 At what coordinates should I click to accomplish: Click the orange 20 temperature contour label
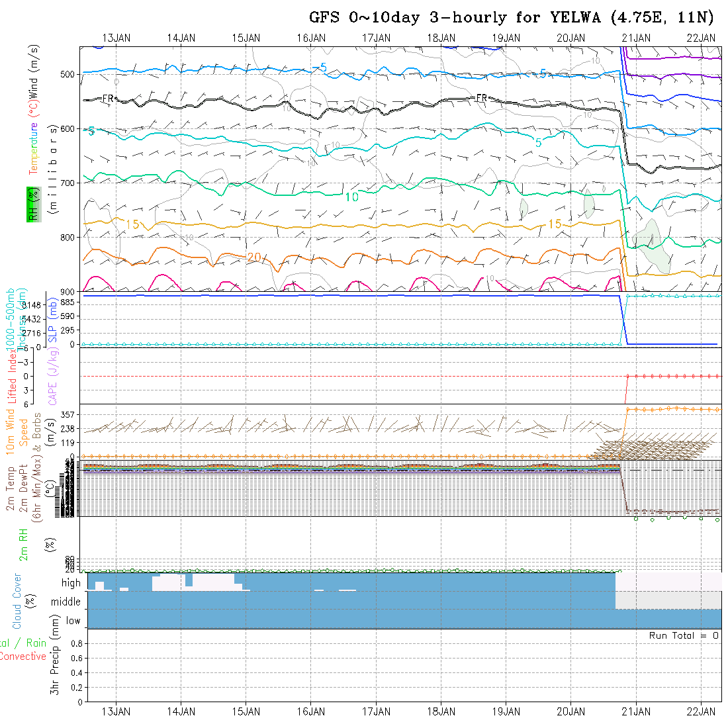pos(253,257)
